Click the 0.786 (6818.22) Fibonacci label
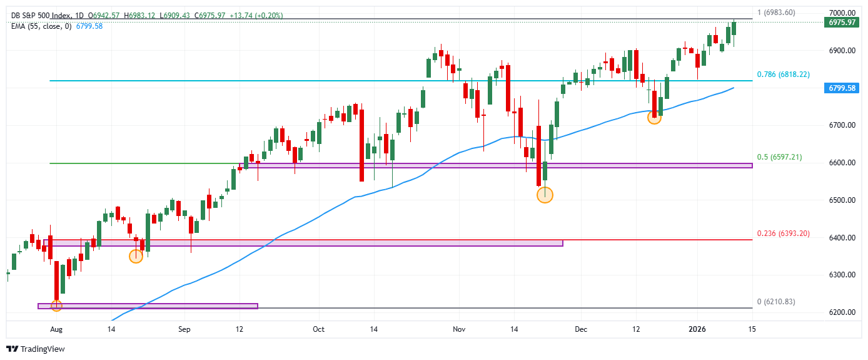868x360 pixels. click(783, 74)
